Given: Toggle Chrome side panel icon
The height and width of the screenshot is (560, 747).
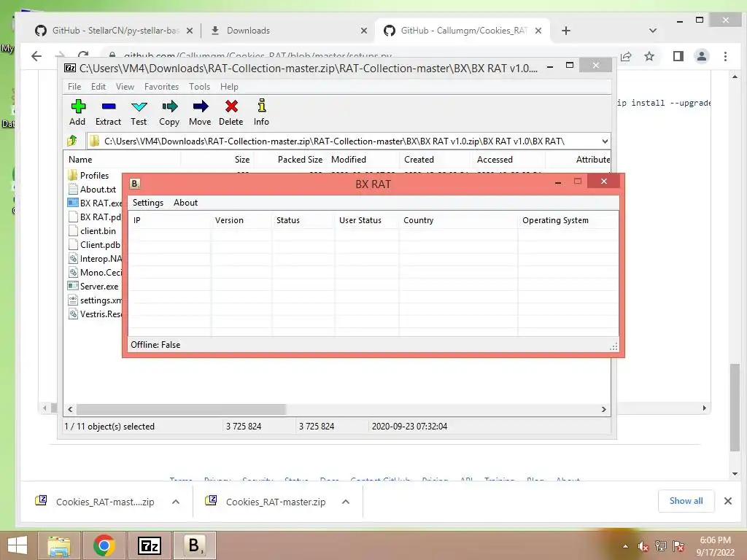Looking at the screenshot, I should tap(678, 56).
